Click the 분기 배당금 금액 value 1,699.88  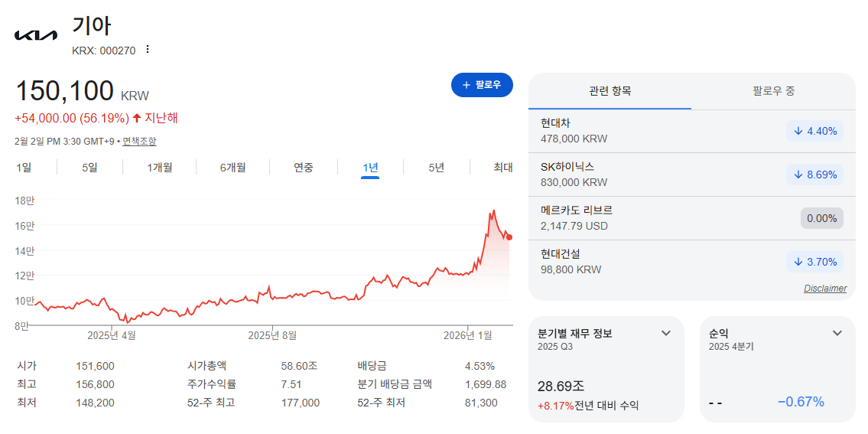(x=485, y=385)
